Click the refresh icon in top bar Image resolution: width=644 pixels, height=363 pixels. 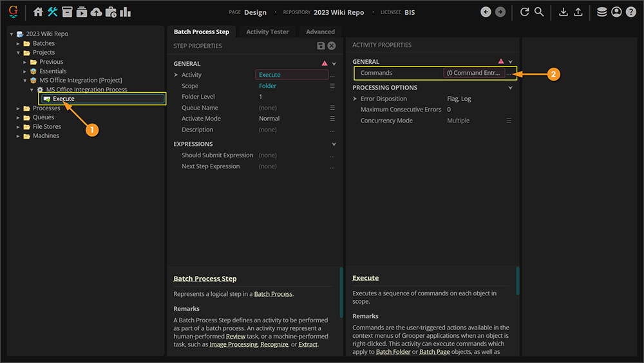pyautogui.click(x=524, y=12)
